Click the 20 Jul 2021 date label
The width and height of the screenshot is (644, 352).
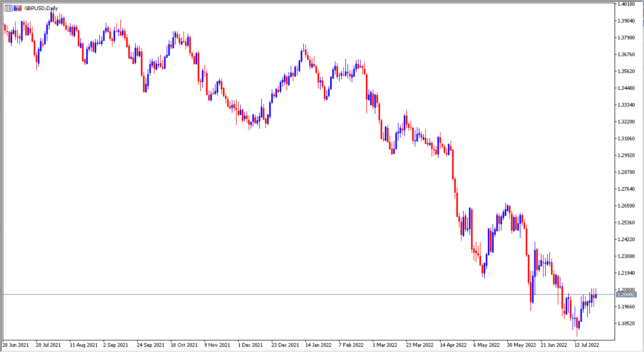48,345
